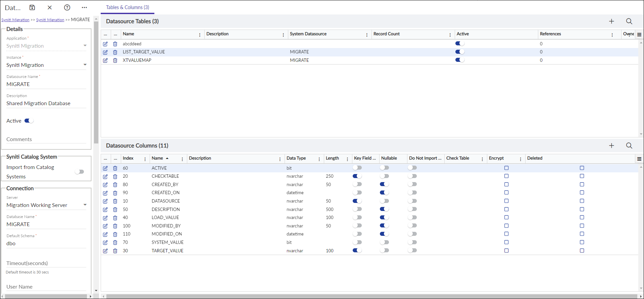
Task: Edit the abcddeed table row
Action: [x=105, y=44]
